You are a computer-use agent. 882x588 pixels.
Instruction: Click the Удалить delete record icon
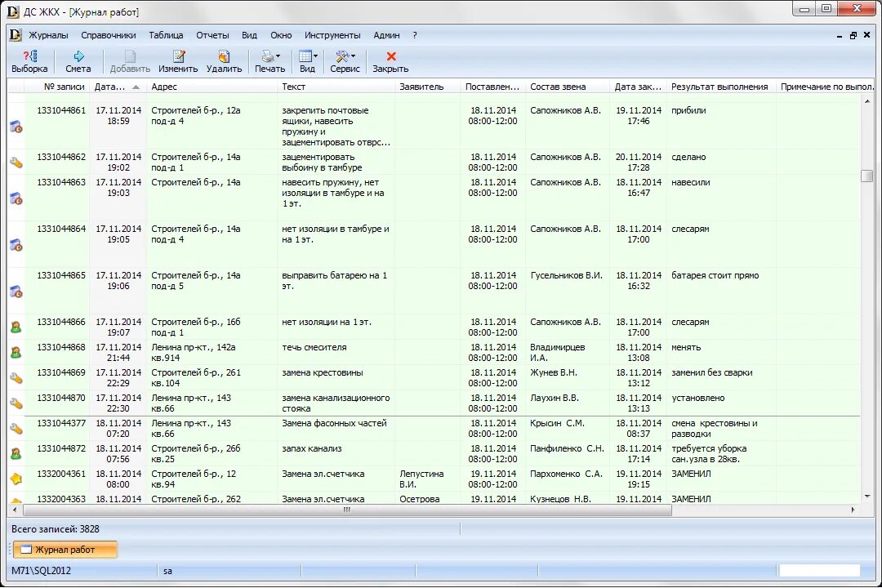click(x=224, y=56)
